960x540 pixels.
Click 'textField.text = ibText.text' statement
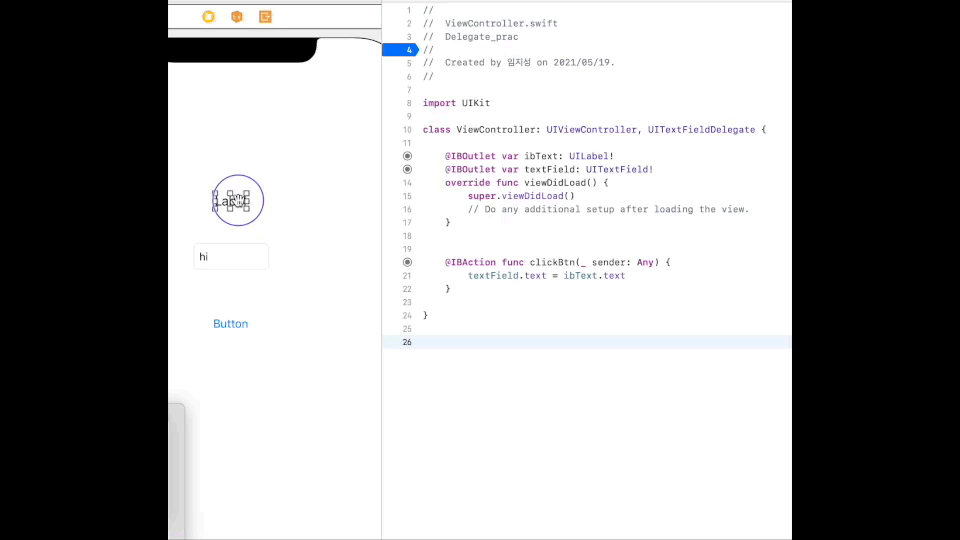[547, 276]
